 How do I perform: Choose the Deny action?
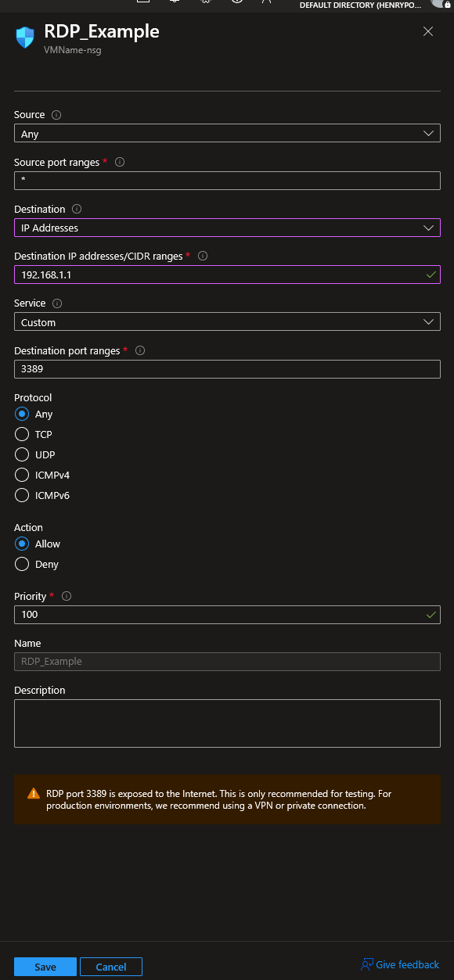coord(22,564)
